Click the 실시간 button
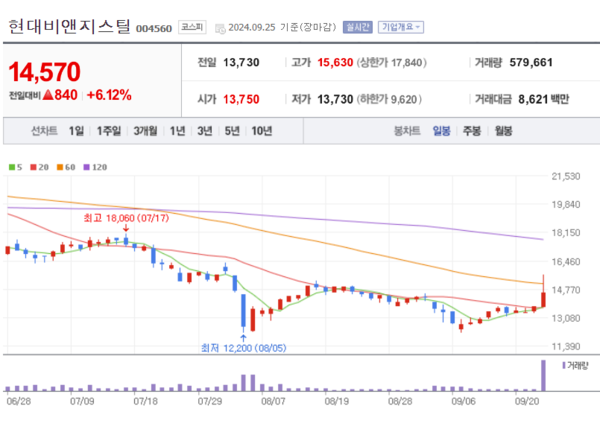Screen dimensions: 600x423 click(357, 27)
